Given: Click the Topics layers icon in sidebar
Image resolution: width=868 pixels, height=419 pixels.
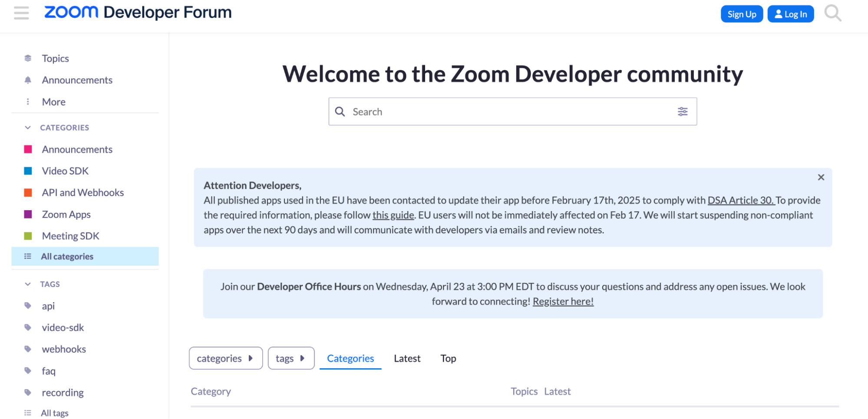Looking at the screenshot, I should 28,58.
